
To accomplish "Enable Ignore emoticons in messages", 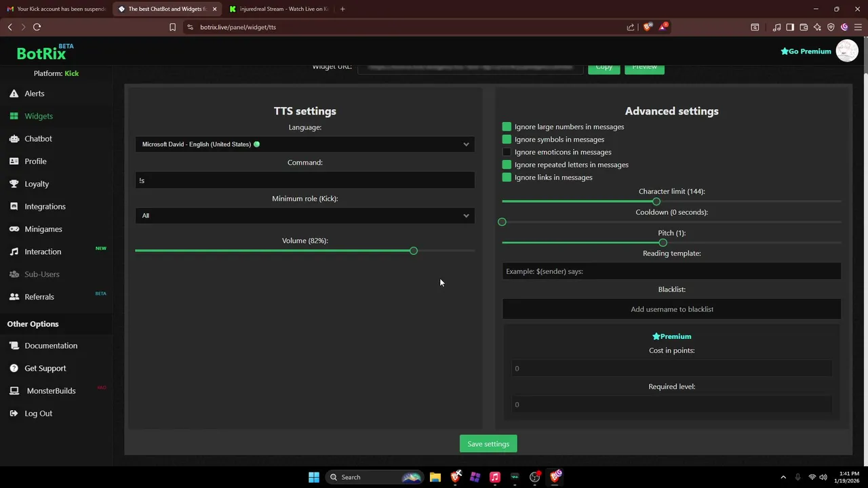I will click(x=507, y=152).
